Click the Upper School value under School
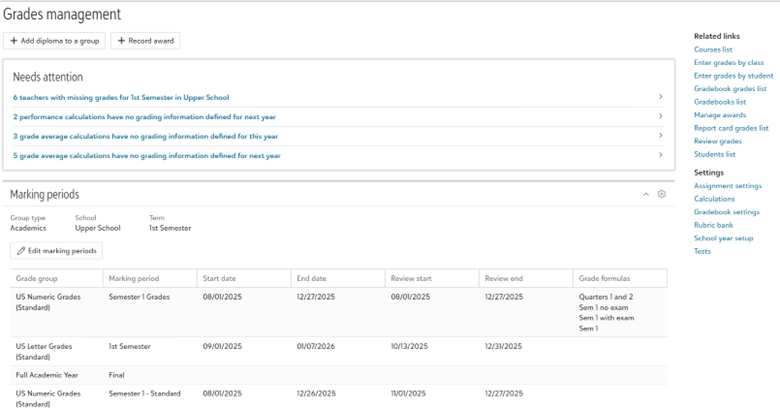Screen dimensions: 780x410 click(x=98, y=228)
